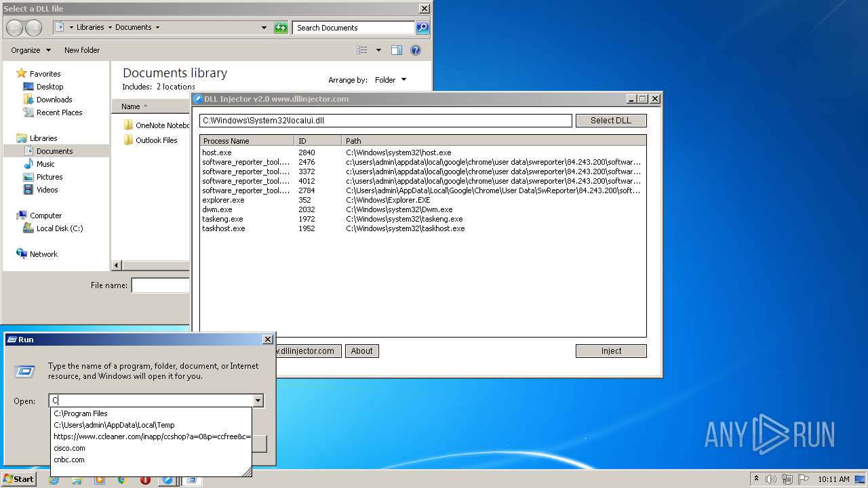Select software_reporter_tool with ID 4012

tap(423, 181)
